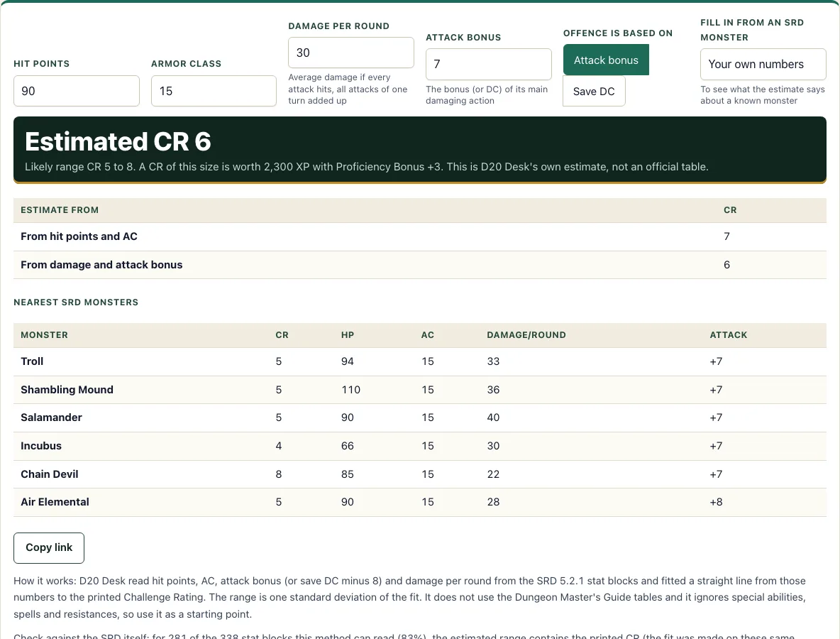
Task: Click Air Elemental's attack value +8
Action: point(717,502)
